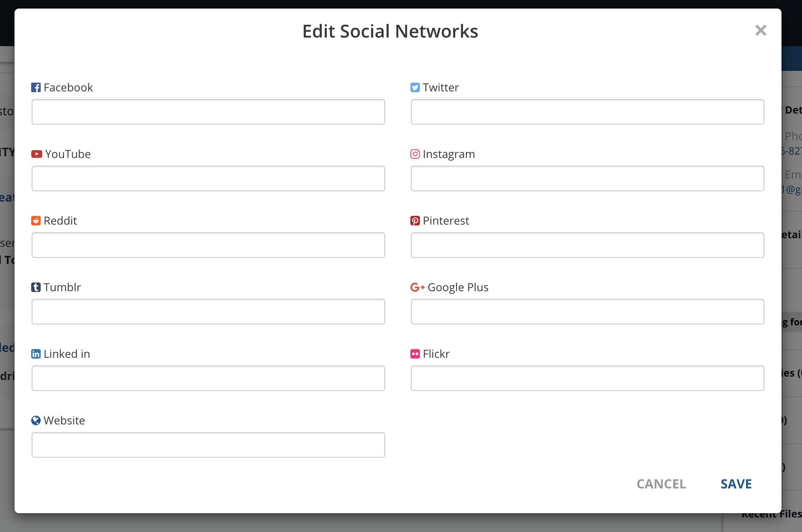Screen dimensions: 802x532
Task: Click the Pinterest label text
Action: tap(446, 221)
